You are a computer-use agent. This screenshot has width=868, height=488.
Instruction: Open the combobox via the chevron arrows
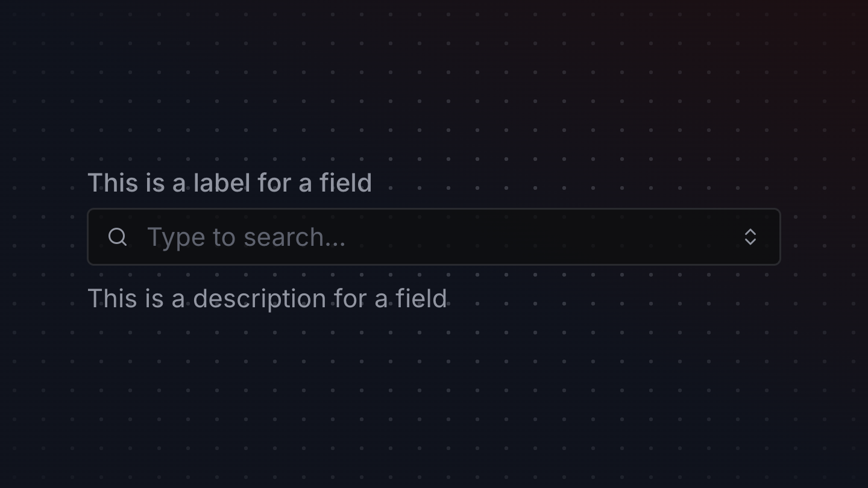click(x=750, y=237)
